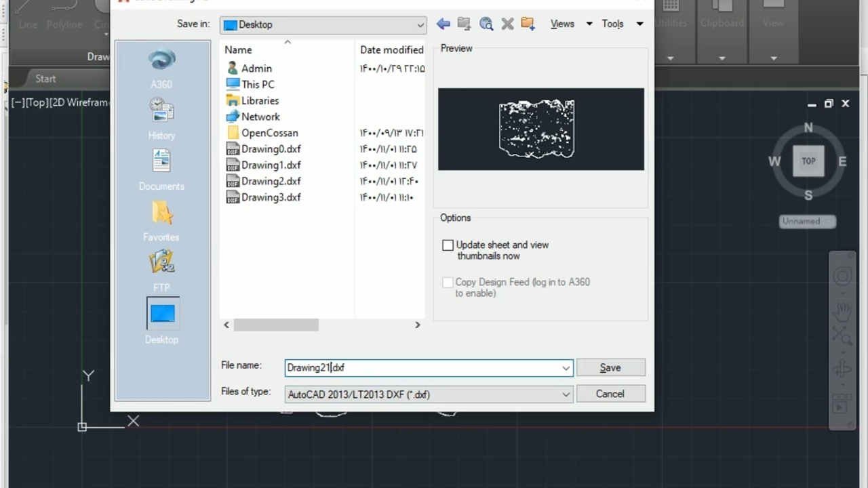Expand the File name history dropdown arrow
The width and height of the screenshot is (868, 488).
coord(566,368)
